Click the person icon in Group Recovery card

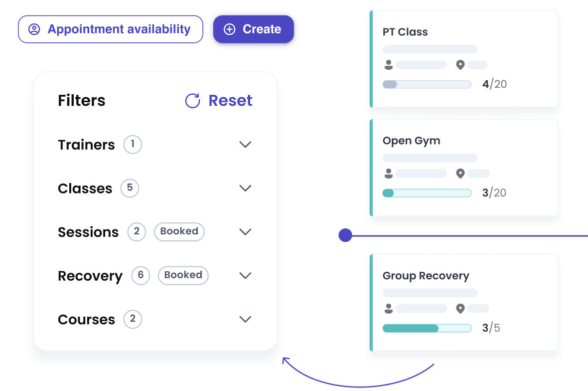[x=388, y=309]
